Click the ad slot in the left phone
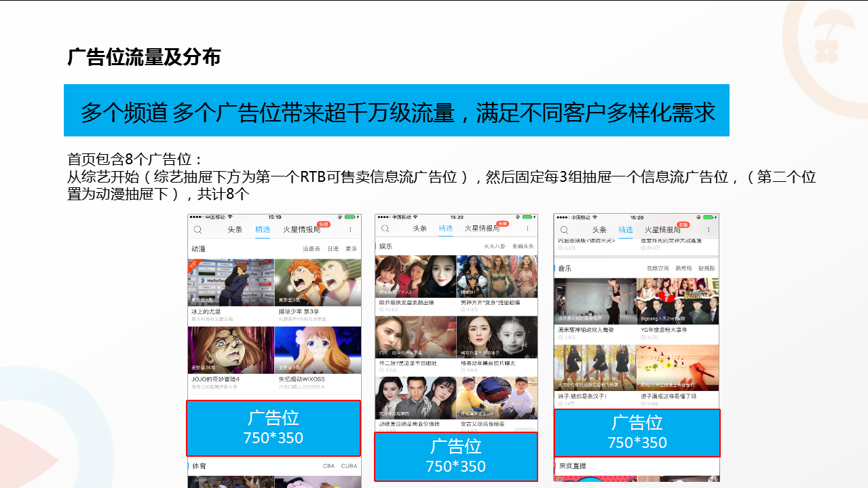Viewport: 868px width, 488px height. (x=273, y=428)
